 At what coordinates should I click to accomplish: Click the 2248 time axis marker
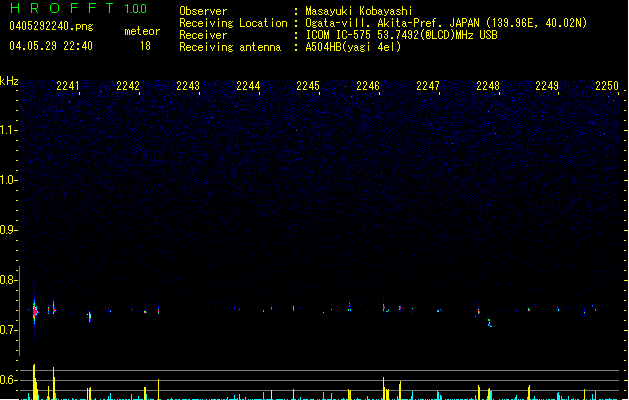click(488, 85)
